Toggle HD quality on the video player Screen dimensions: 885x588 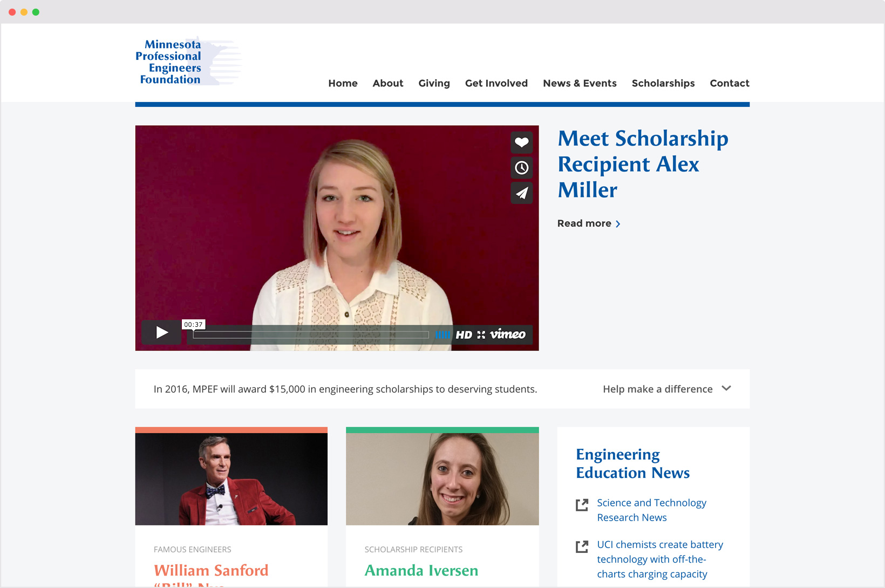pos(464,335)
